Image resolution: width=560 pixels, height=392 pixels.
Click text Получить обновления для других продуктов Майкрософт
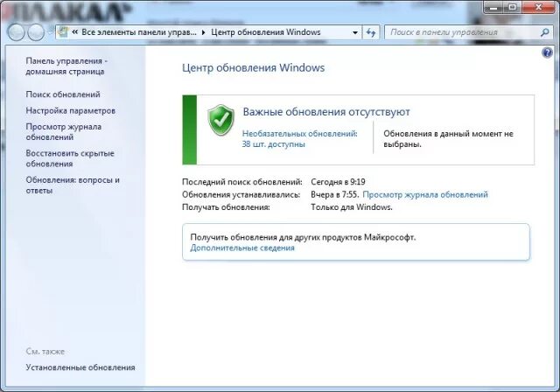303,237
